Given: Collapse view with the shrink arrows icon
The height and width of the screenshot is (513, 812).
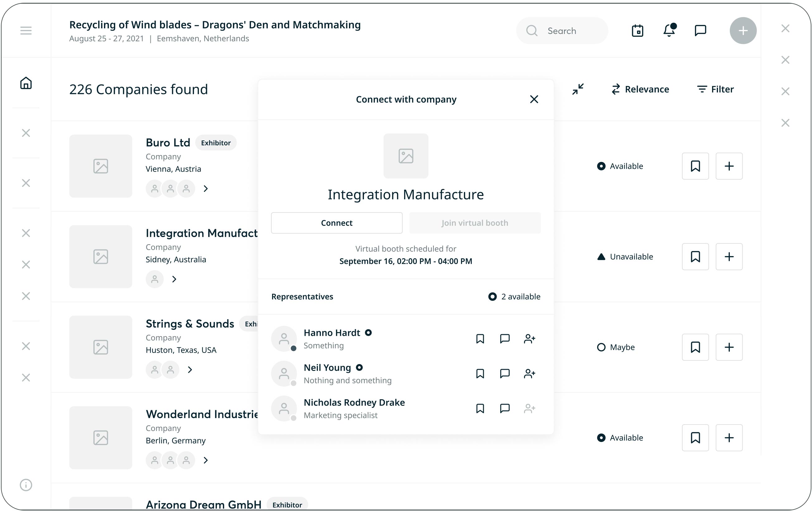Looking at the screenshot, I should point(578,89).
